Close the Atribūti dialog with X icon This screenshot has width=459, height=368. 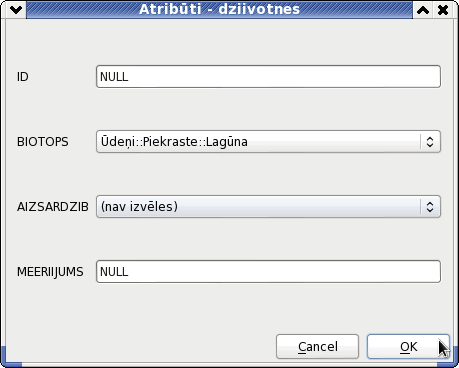tap(443, 10)
